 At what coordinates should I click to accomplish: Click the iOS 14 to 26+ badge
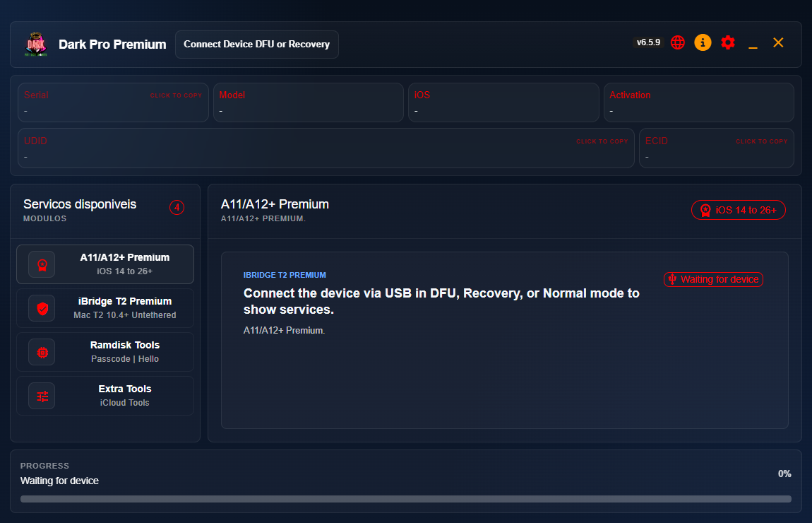pos(738,210)
